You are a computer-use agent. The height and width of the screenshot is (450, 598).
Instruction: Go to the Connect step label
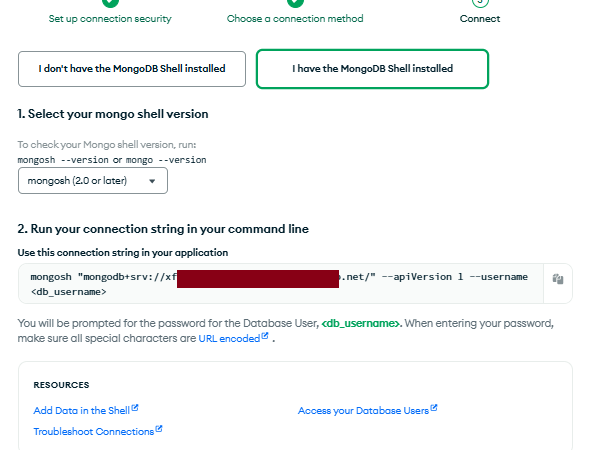point(480,19)
